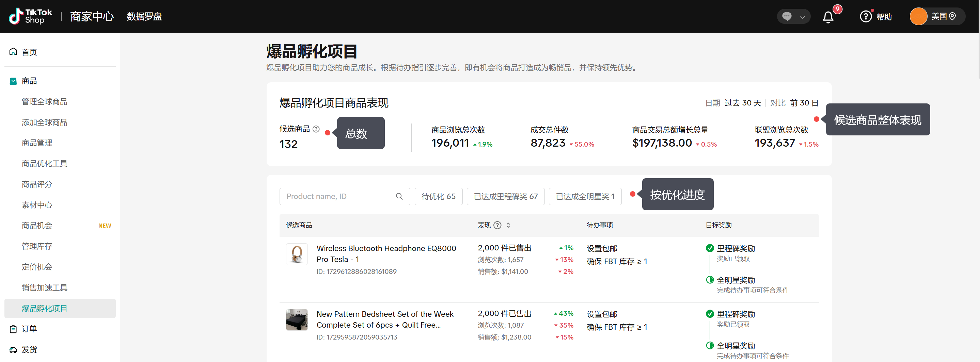Click ID 1729612886028161089 text
Viewport: 980px width, 362px height.
coord(357,271)
